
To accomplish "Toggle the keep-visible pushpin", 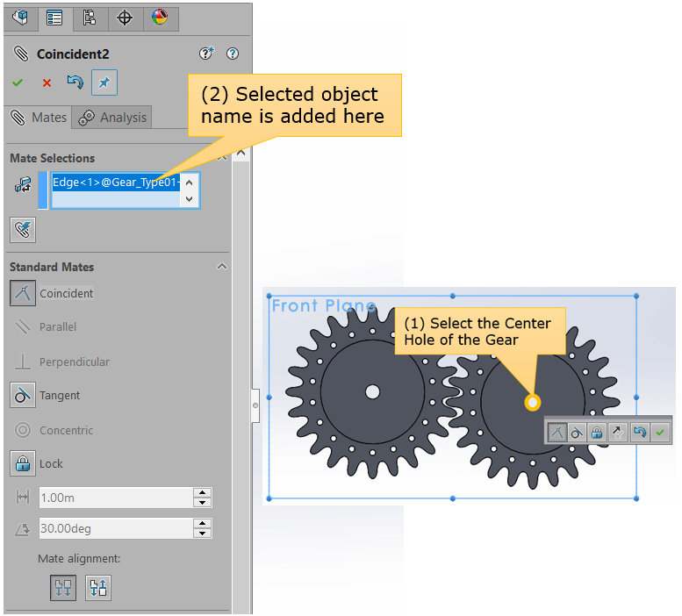I will (x=104, y=82).
